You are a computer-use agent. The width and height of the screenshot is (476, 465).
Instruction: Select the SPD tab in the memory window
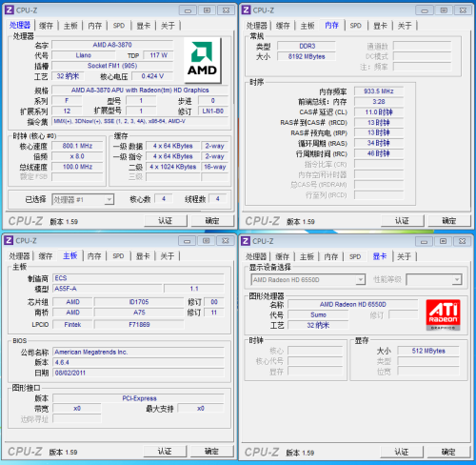pyautogui.click(x=355, y=26)
